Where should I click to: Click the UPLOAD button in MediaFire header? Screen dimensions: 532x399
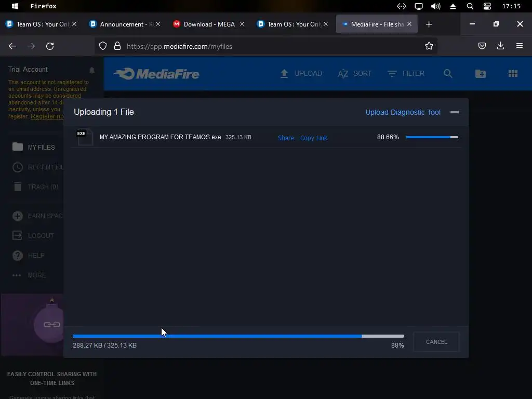(301, 73)
